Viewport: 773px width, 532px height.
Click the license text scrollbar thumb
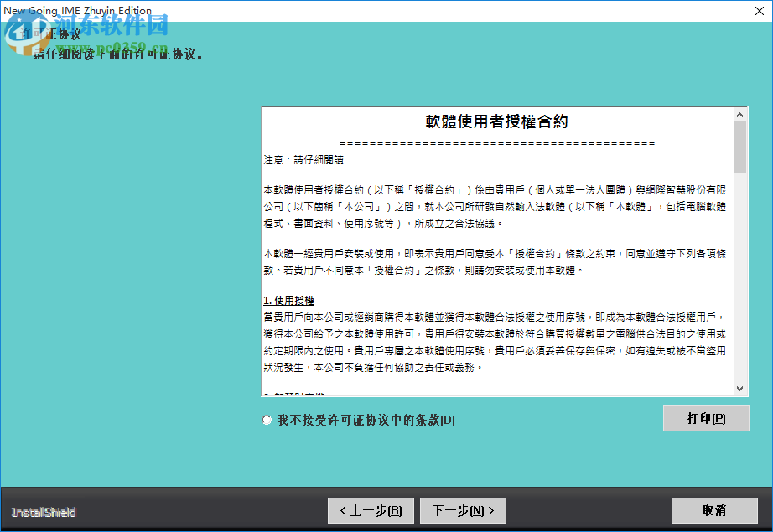coord(739,147)
